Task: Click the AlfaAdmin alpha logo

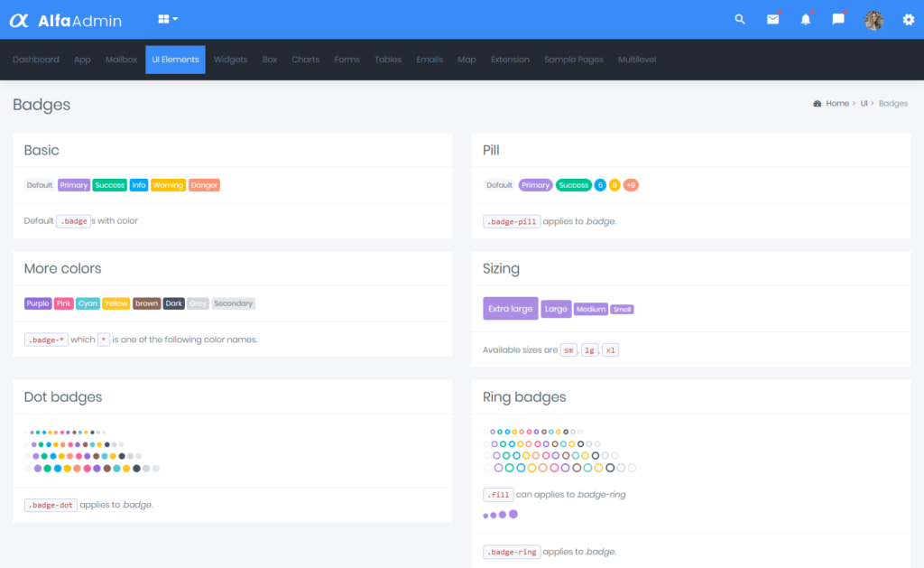Action: [21, 18]
